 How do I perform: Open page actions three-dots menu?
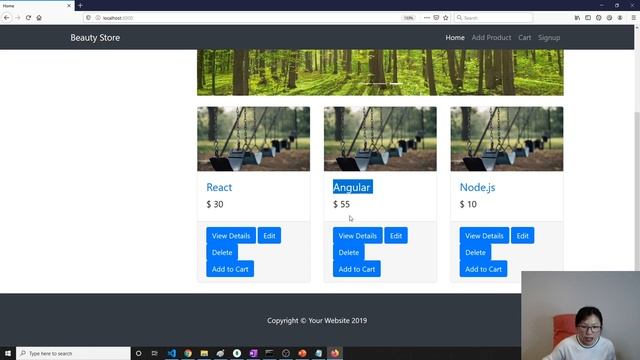point(427,18)
